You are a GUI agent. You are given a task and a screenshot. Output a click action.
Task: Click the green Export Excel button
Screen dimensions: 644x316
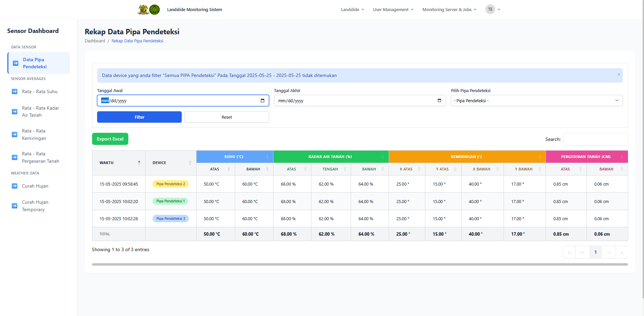[110, 139]
